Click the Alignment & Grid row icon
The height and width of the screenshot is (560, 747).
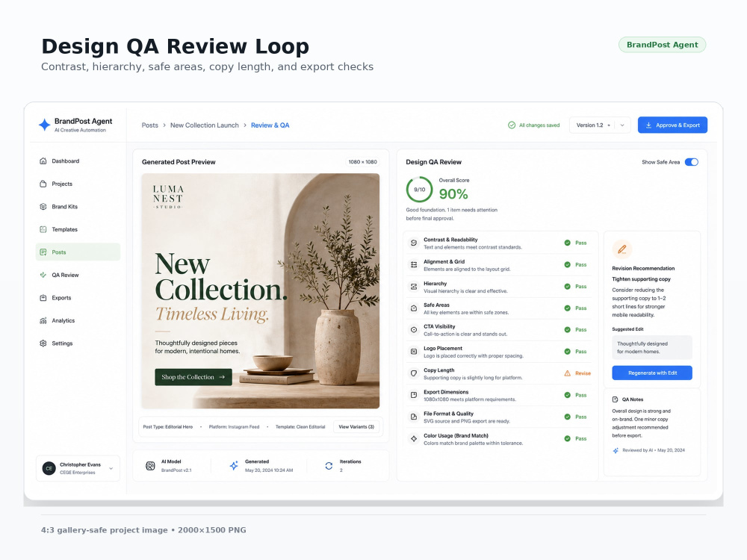[x=414, y=265]
